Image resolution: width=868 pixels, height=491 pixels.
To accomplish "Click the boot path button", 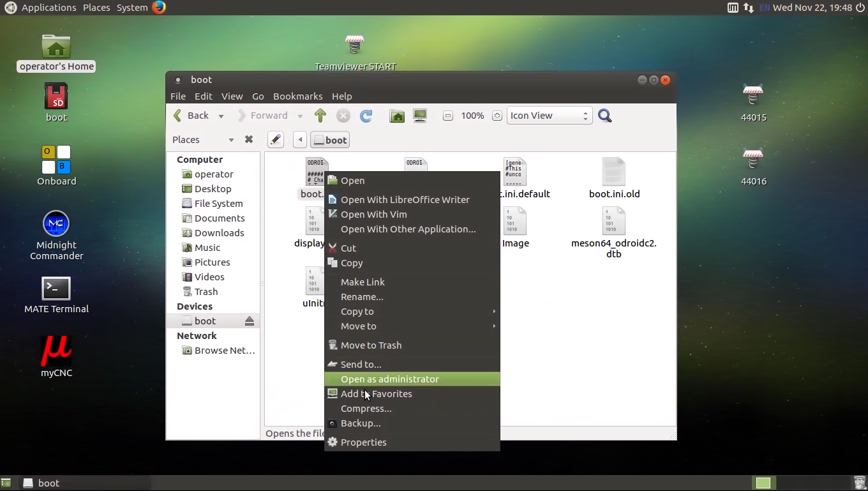I will 330,140.
